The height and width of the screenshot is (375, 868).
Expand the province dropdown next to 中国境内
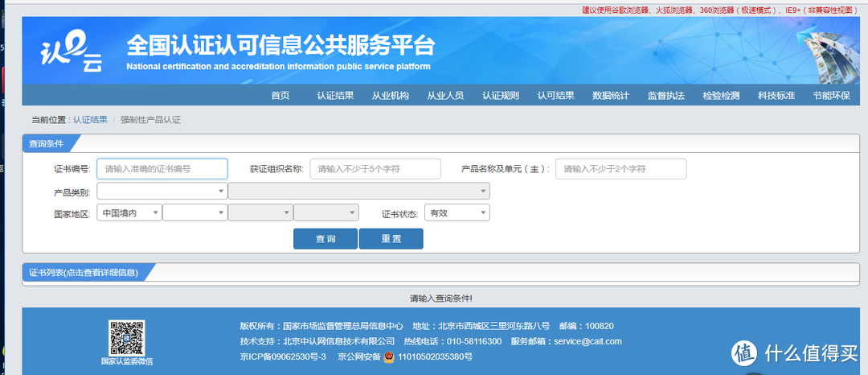tap(194, 212)
